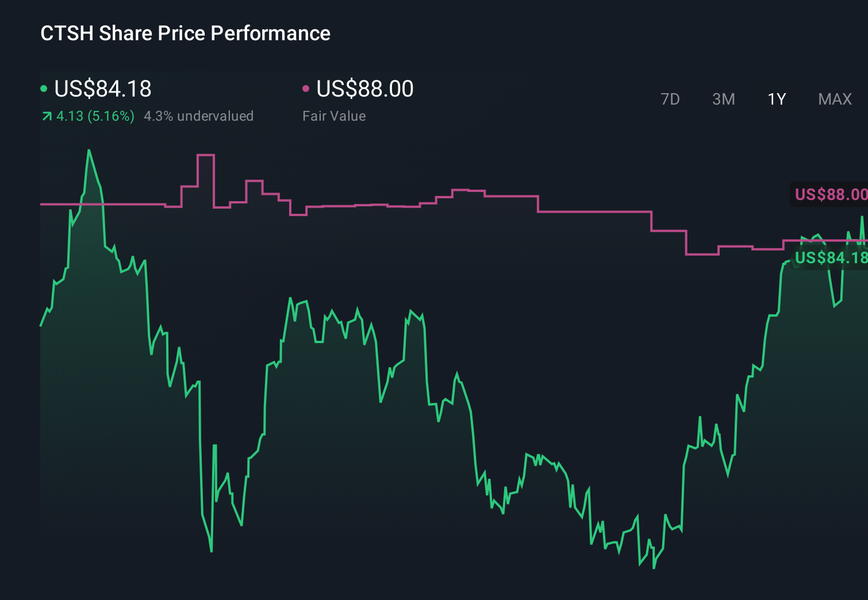Select the 1Y time range tab
The height and width of the screenshot is (600, 868).
[776, 99]
